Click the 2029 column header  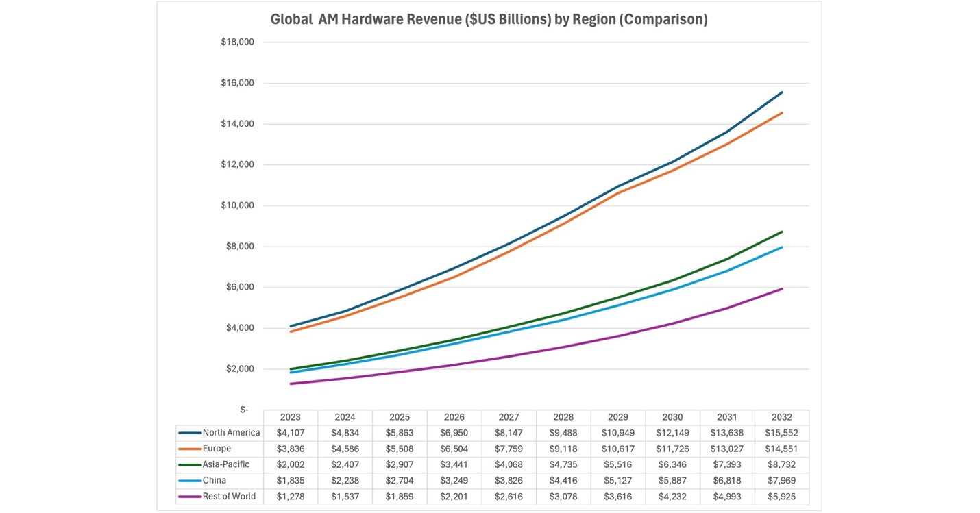point(618,417)
